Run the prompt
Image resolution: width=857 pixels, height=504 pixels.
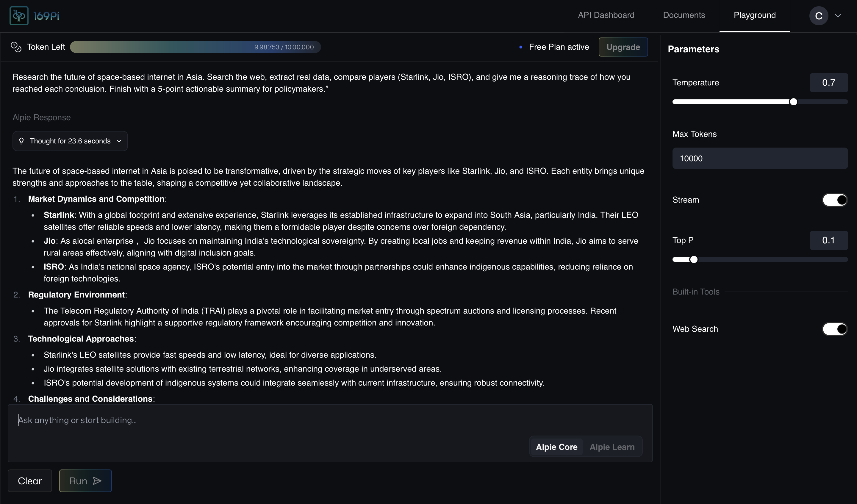(x=85, y=480)
